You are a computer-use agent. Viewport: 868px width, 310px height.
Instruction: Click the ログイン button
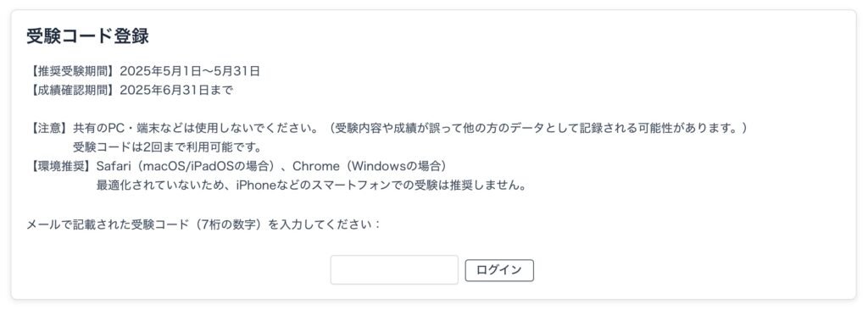pos(499,270)
